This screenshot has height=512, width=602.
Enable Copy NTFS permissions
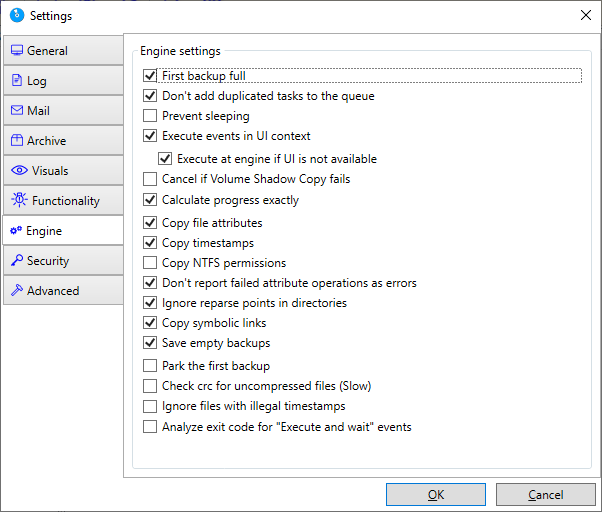(150, 263)
